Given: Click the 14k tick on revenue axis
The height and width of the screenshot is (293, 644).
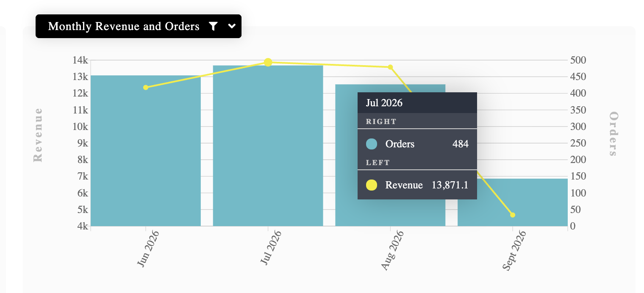Looking at the screenshot, I should (x=80, y=60).
